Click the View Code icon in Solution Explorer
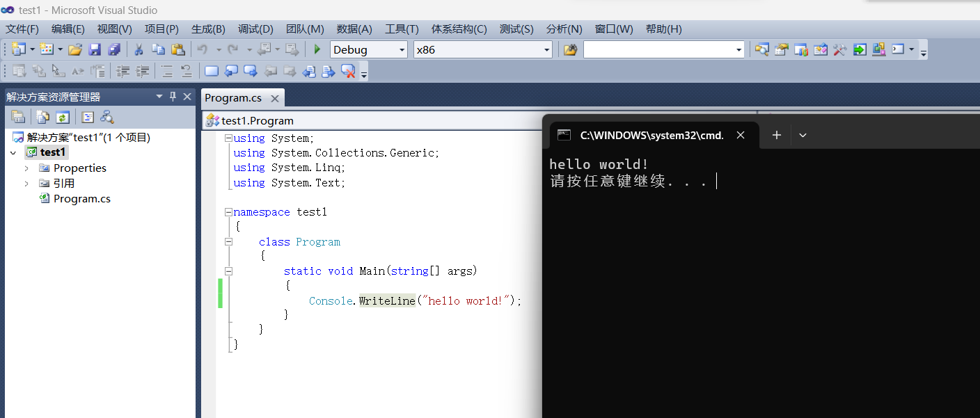980x418 pixels. pos(88,117)
